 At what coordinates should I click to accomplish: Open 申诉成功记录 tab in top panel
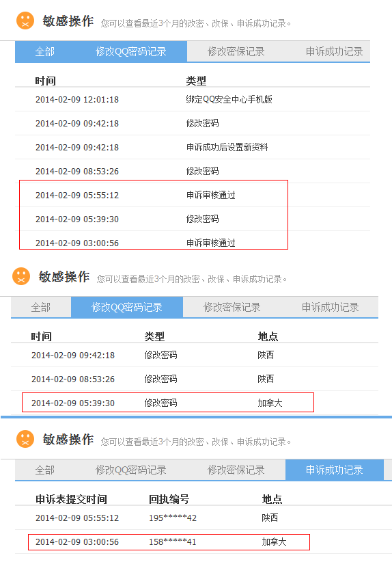334,51
